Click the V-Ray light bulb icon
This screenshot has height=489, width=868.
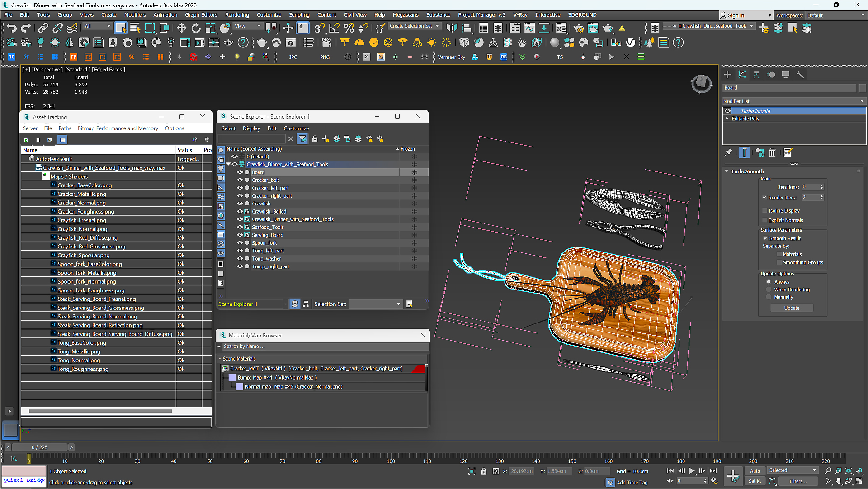coord(40,43)
